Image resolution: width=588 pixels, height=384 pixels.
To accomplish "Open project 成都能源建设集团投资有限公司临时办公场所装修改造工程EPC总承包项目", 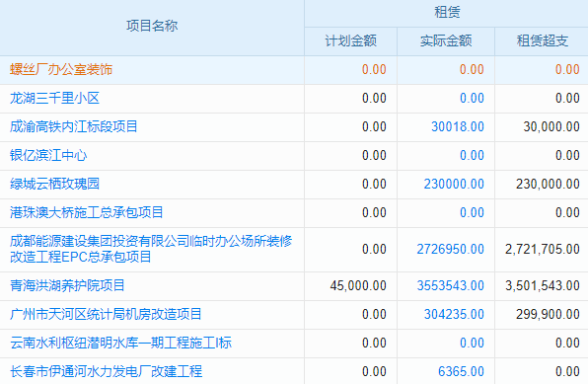I will coord(151,249).
